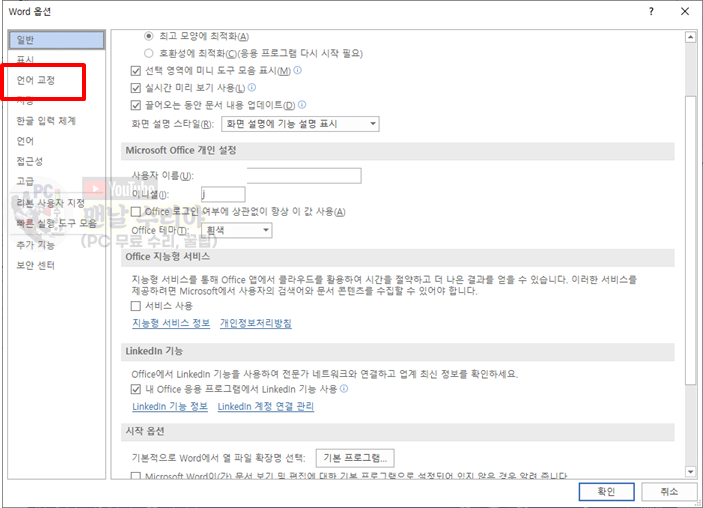Click info icon next to 미니 도구 모음 표시
Image resolution: width=703 pixels, height=508 pixels.
(297, 70)
